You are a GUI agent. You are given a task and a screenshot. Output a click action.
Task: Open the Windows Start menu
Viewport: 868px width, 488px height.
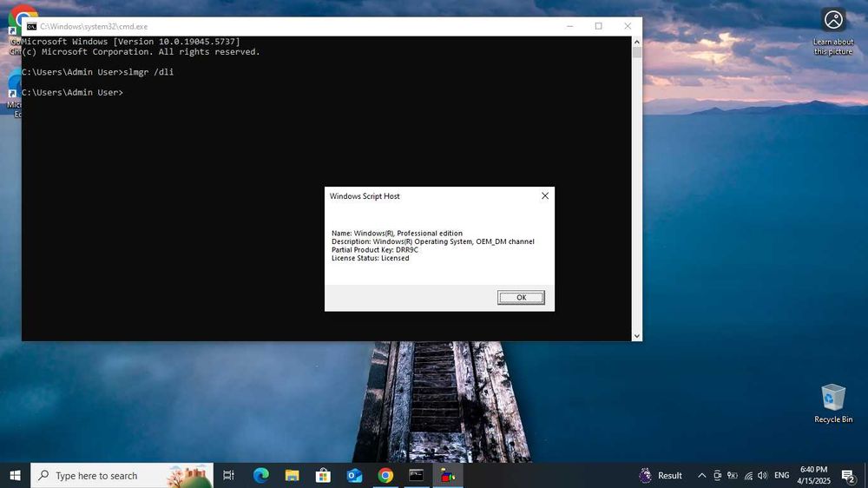pyautogui.click(x=15, y=475)
